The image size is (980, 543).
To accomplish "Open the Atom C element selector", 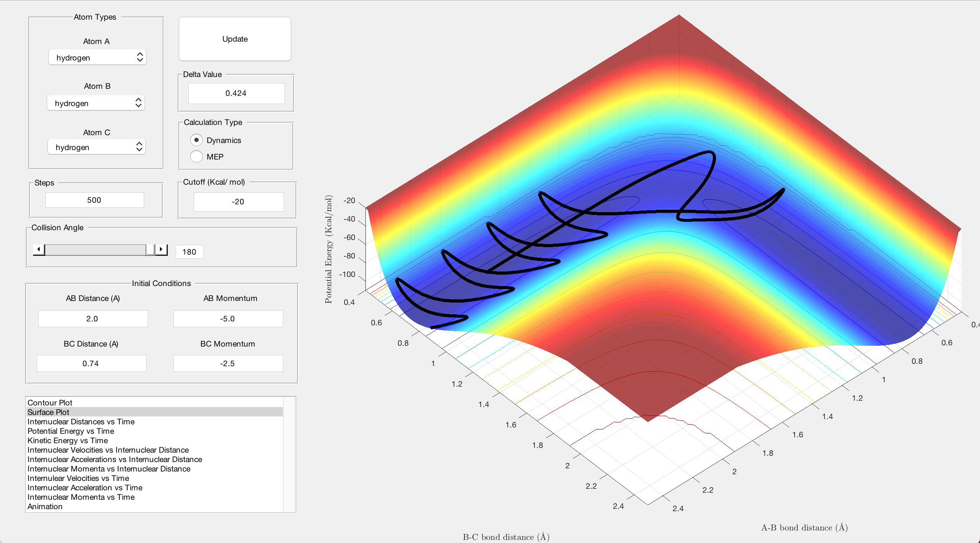I will tap(97, 147).
